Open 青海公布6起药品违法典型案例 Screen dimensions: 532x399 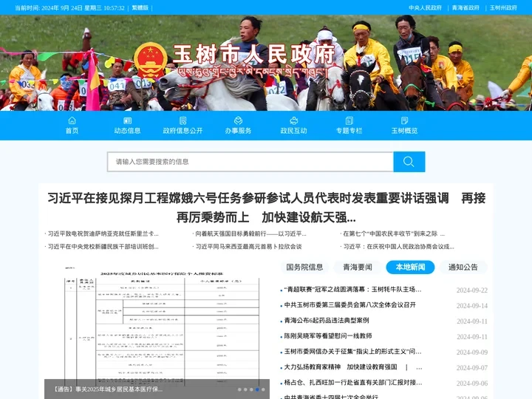tap(327, 320)
